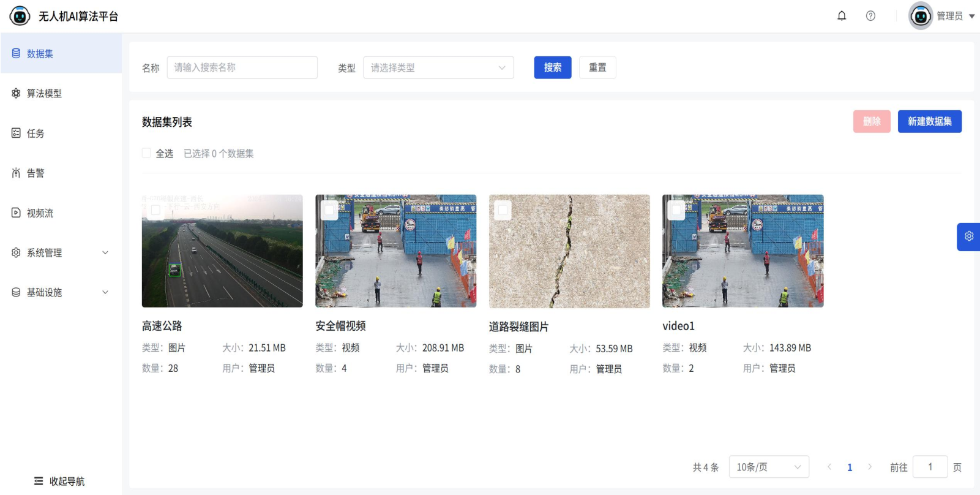Screen dimensions: 980x495
Task: Click the floating settings gear on right edge
Action: click(x=968, y=236)
